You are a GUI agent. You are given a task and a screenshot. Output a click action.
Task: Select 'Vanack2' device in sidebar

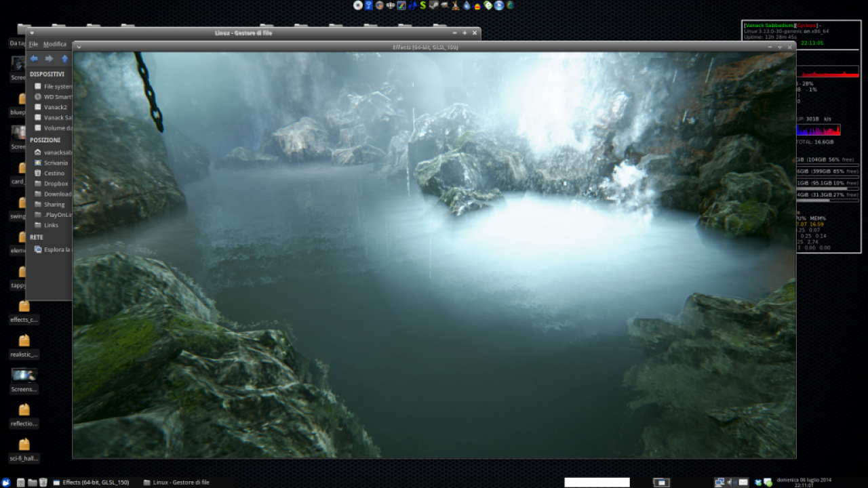(x=51, y=107)
